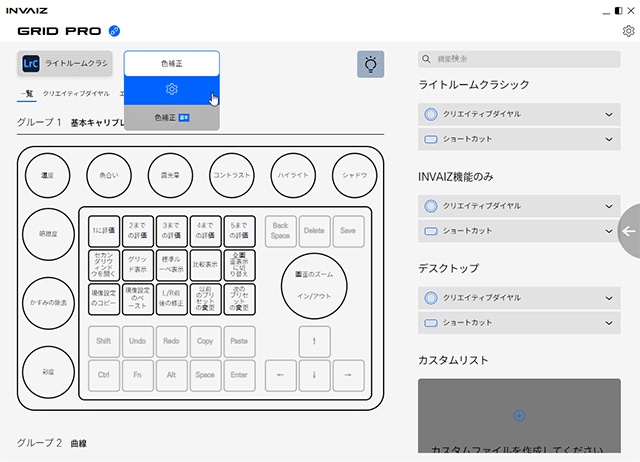Expand ショートカット under デスクトップ
Image resolution: width=640 pixels, height=462 pixels.
pos(517,322)
